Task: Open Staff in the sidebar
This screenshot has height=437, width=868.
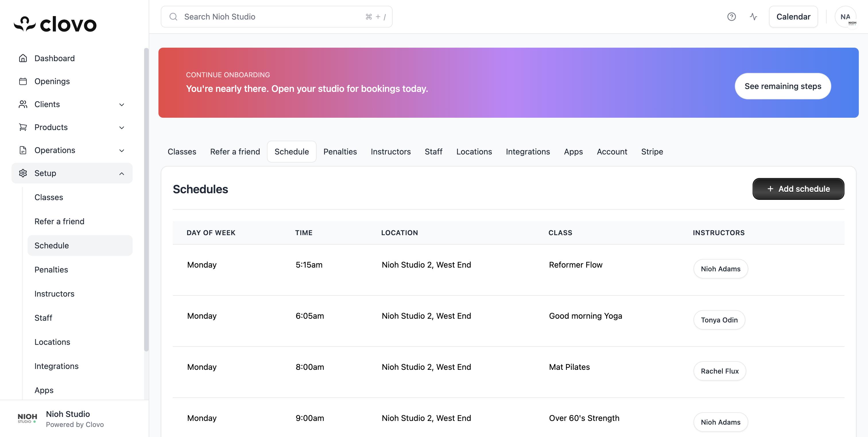Action: pyautogui.click(x=80, y=318)
